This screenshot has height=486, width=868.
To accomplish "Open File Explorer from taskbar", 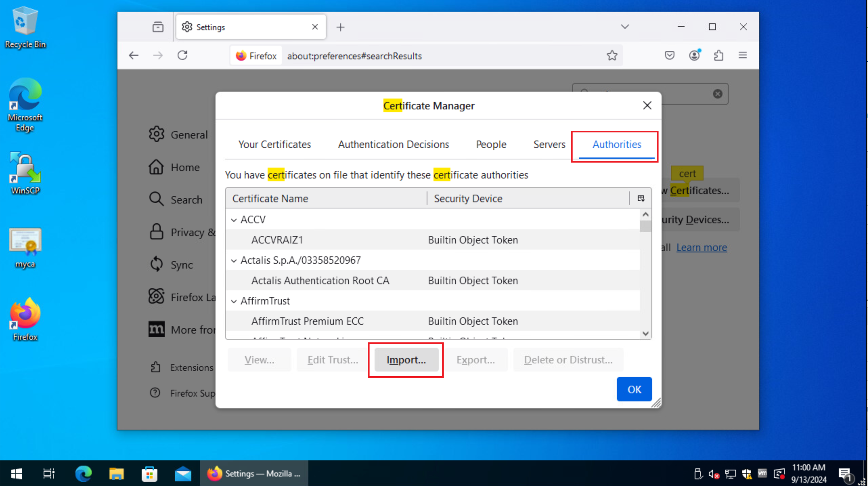I will pos(116,473).
